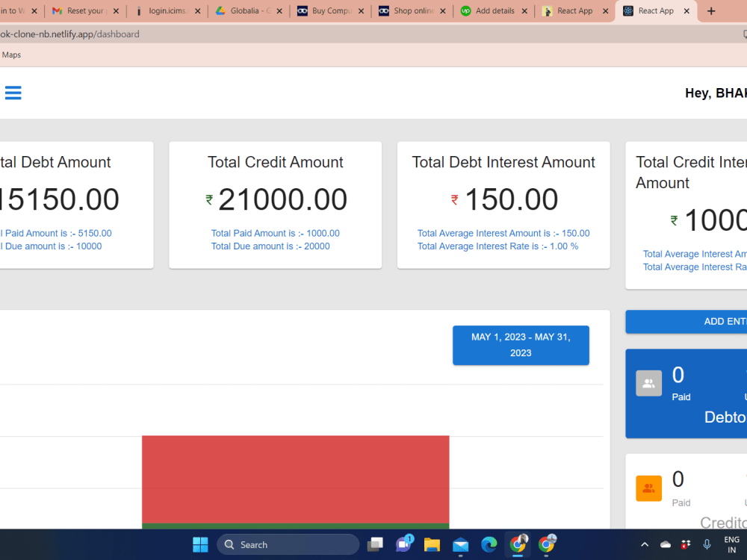Image resolution: width=747 pixels, height=560 pixels.
Task: Close the Globalia tab
Action: 279,11
